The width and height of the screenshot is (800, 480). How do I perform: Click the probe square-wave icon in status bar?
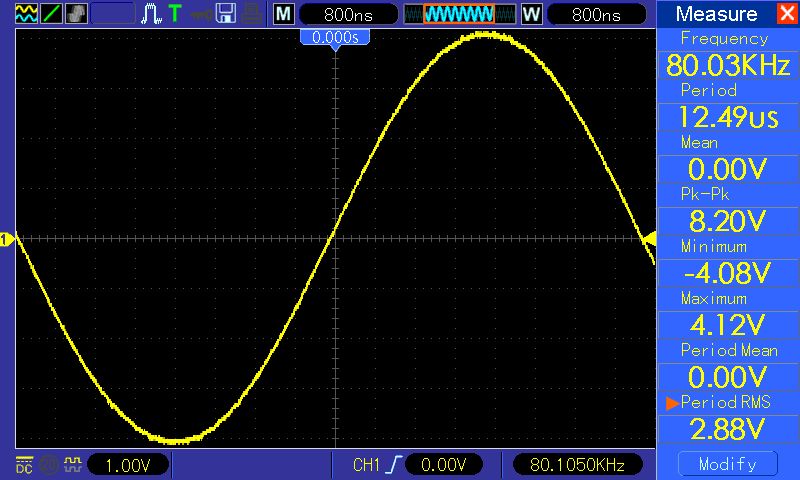click(x=73, y=464)
